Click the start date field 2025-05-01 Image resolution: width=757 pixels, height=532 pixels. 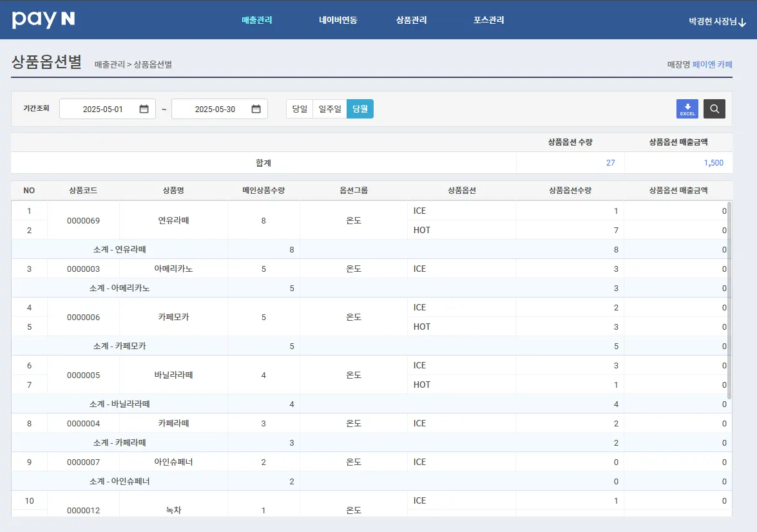tap(102, 109)
